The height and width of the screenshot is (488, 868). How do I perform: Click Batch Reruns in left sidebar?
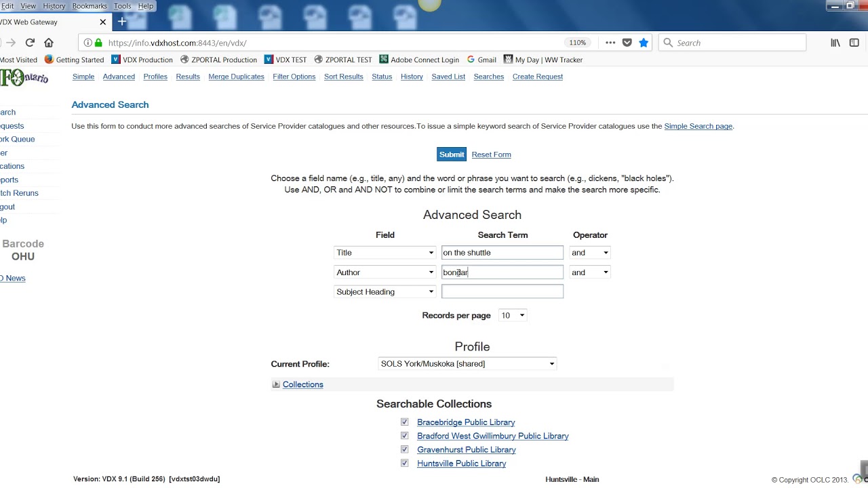[19, 193]
